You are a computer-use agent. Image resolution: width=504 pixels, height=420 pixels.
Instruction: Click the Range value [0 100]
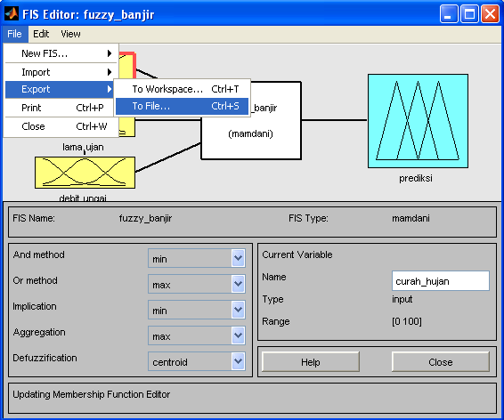407,321
